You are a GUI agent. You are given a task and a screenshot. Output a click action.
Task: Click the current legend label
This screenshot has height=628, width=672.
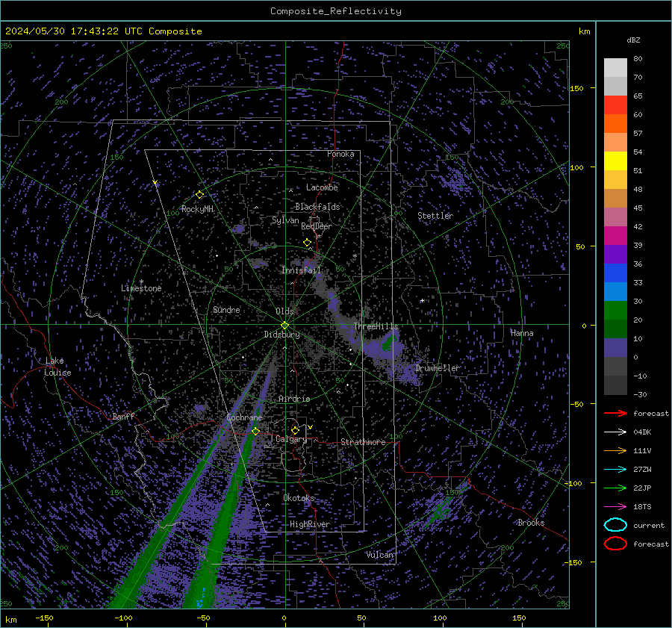point(648,525)
